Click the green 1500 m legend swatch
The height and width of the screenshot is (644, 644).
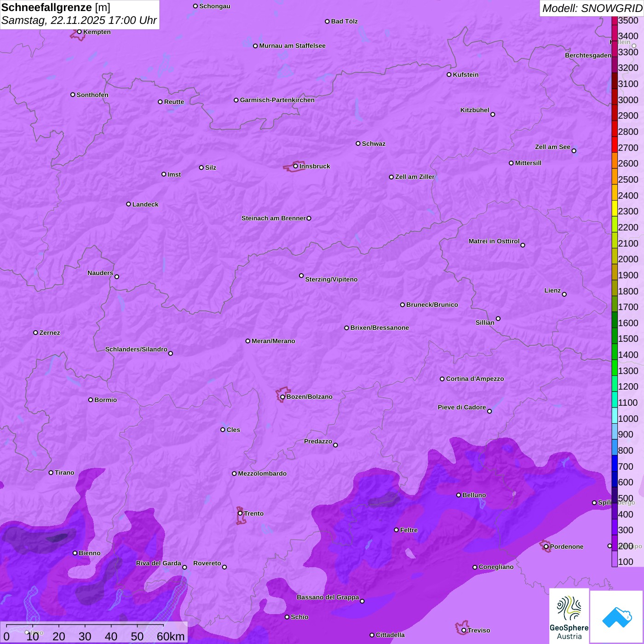(615, 335)
